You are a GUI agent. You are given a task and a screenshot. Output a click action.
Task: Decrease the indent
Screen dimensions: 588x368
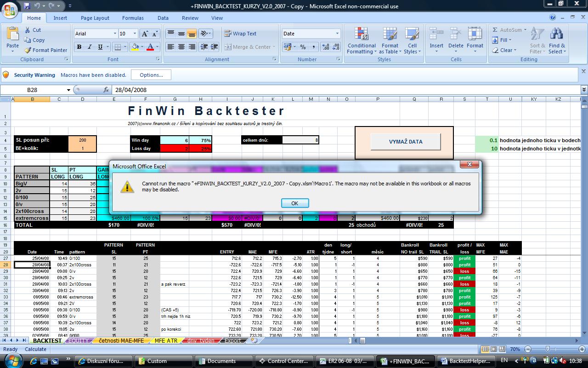204,47
